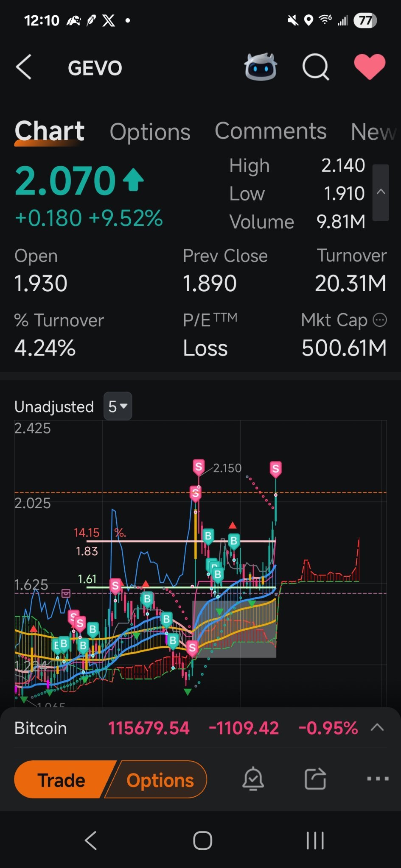Expand the Bitcoin ticker bar chevron
The image size is (401, 868).
tap(377, 728)
